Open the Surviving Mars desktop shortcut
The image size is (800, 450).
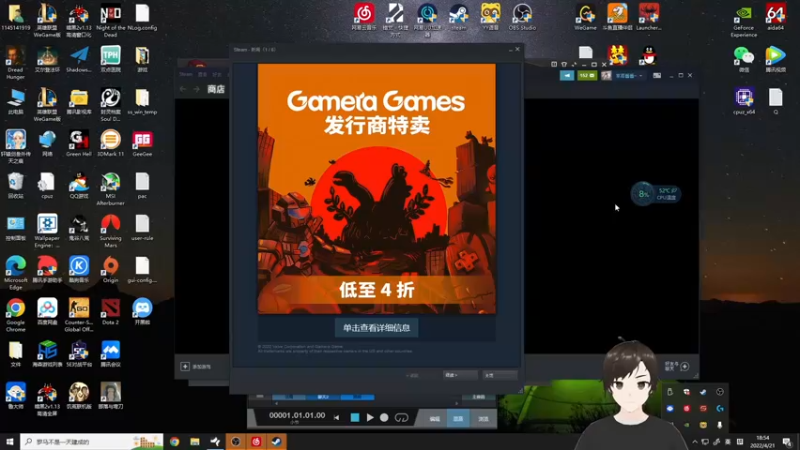click(110, 231)
